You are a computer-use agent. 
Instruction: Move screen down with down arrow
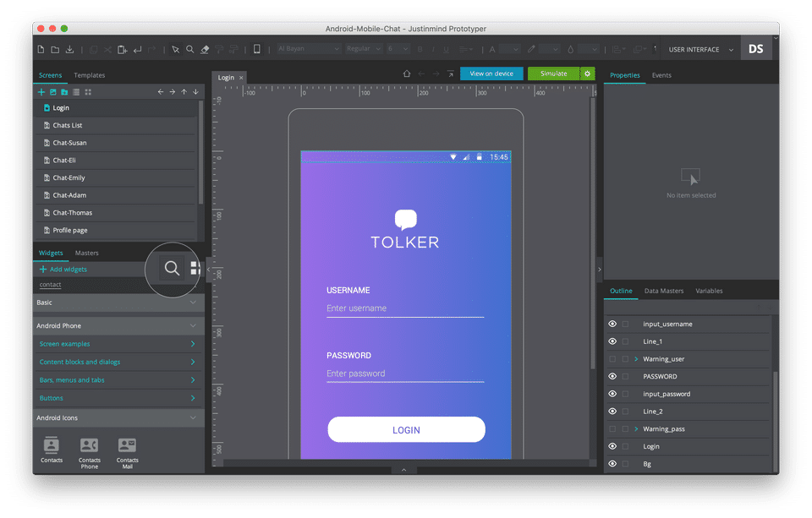[x=195, y=92]
